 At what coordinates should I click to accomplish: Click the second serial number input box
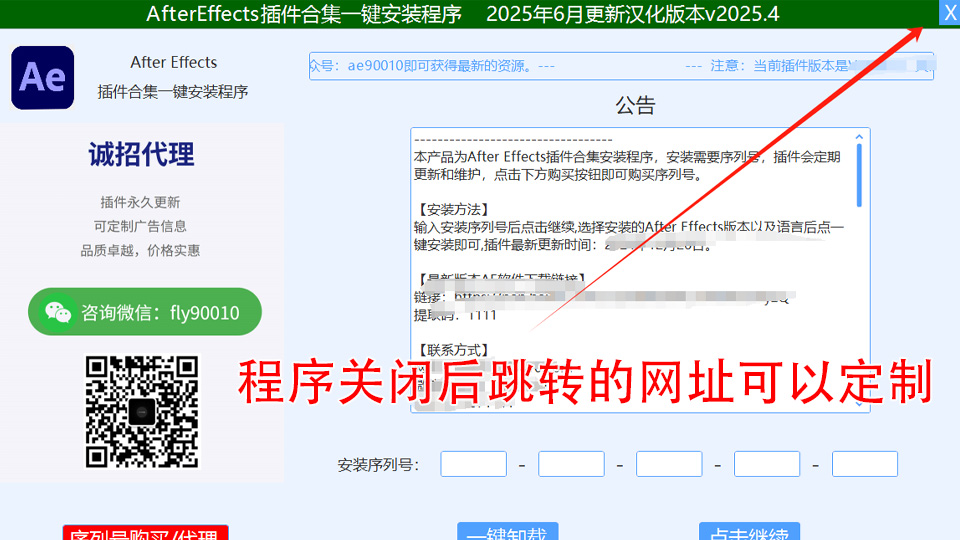571,464
